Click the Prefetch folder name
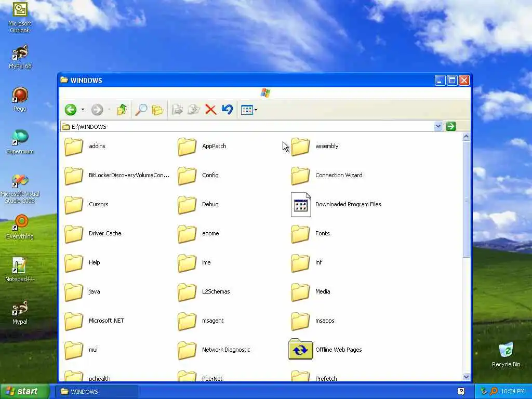 pyautogui.click(x=326, y=379)
